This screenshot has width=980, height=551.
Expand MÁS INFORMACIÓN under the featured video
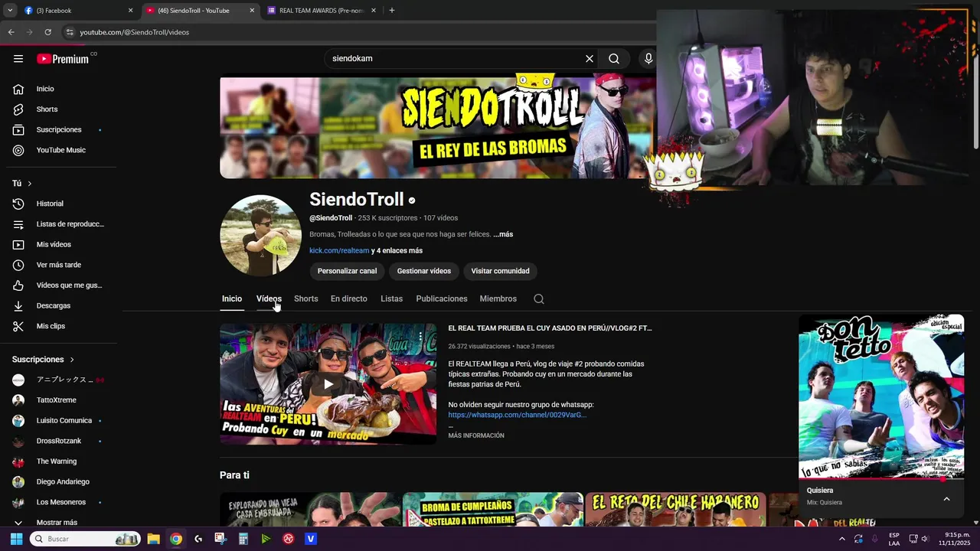(476, 435)
